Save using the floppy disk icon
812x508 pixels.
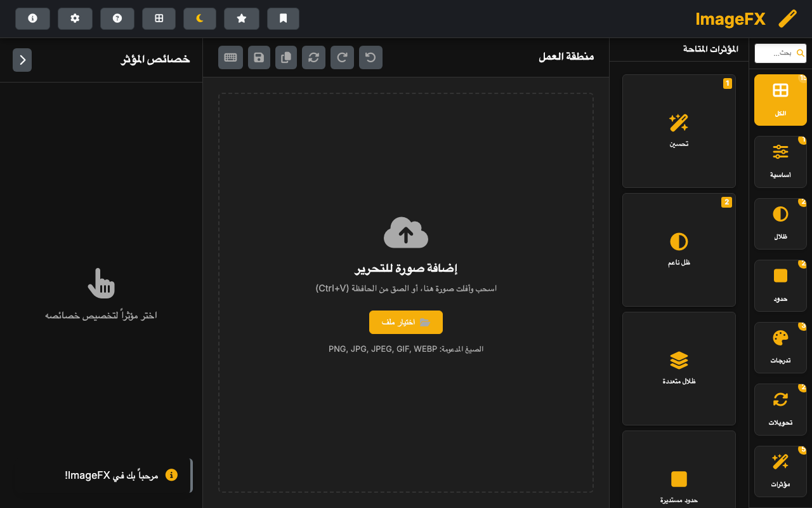pyautogui.click(x=259, y=57)
